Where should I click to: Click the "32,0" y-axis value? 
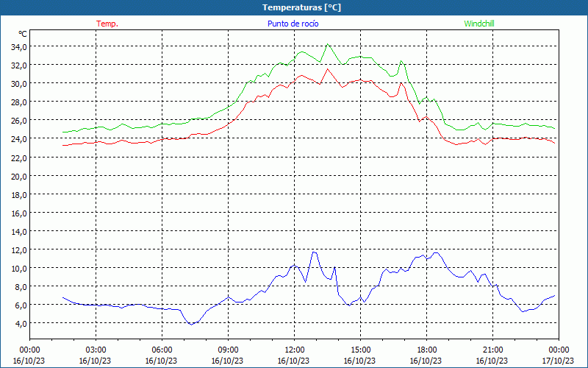[19, 66]
